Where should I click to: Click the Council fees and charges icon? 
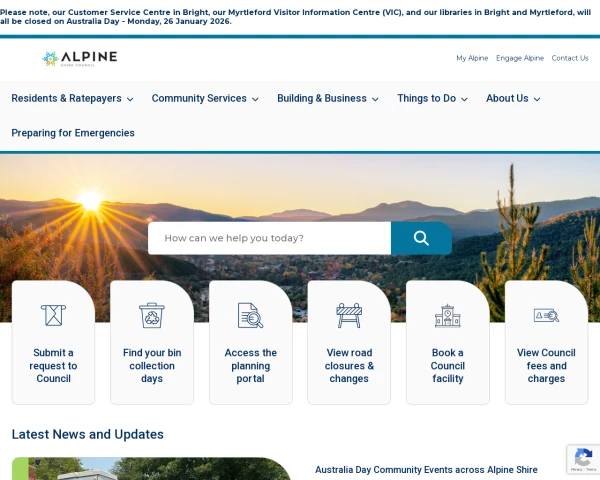tap(546, 315)
